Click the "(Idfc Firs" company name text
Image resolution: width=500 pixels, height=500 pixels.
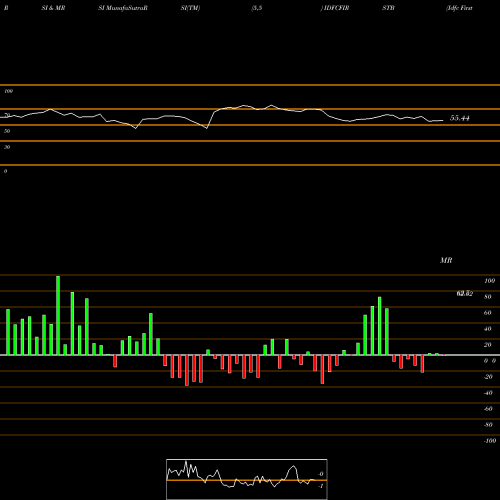pyautogui.click(x=459, y=8)
